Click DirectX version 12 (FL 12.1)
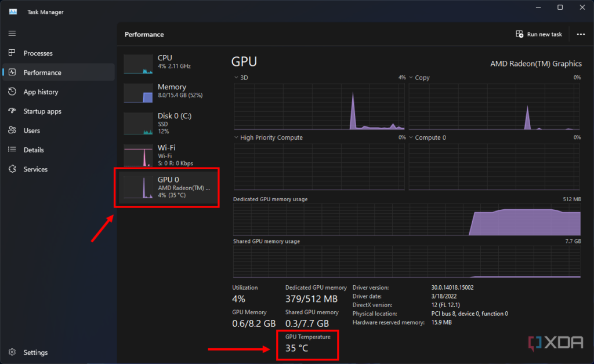The image size is (594, 364). click(445, 305)
